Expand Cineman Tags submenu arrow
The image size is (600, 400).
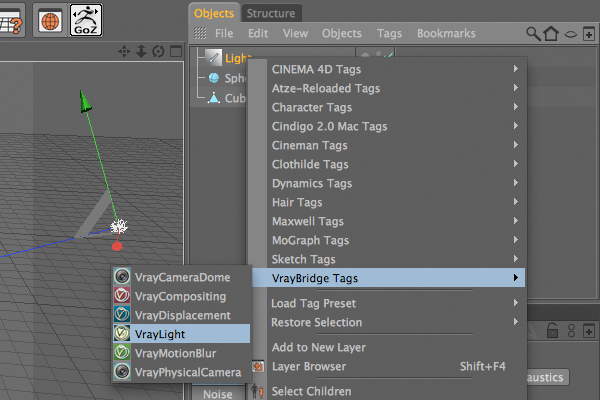[516, 145]
